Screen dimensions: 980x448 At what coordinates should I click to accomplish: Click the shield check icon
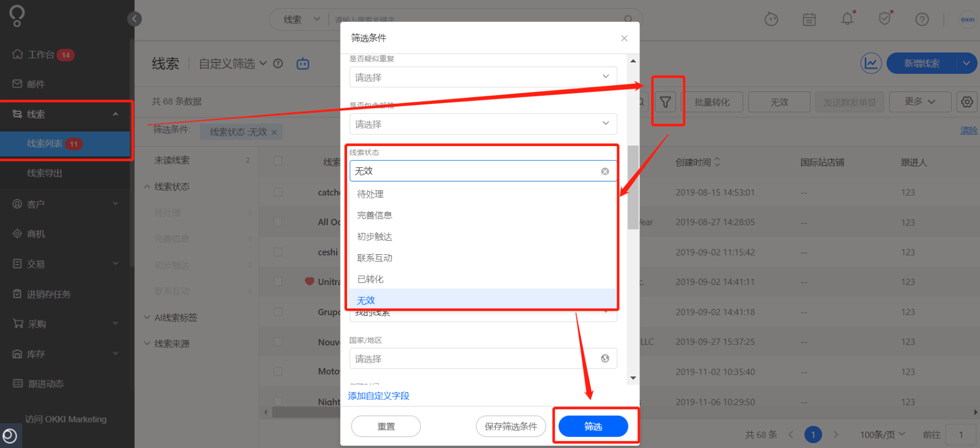point(885,19)
